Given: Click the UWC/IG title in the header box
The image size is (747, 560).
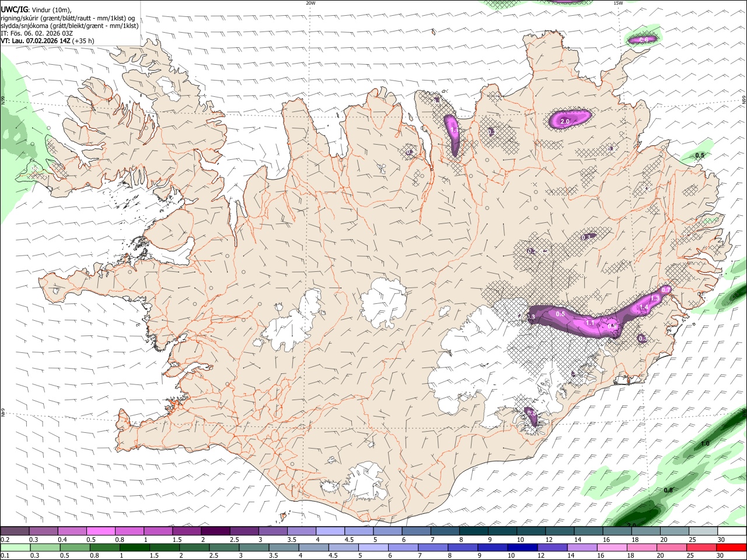Looking at the screenshot, I should click(x=15, y=9).
